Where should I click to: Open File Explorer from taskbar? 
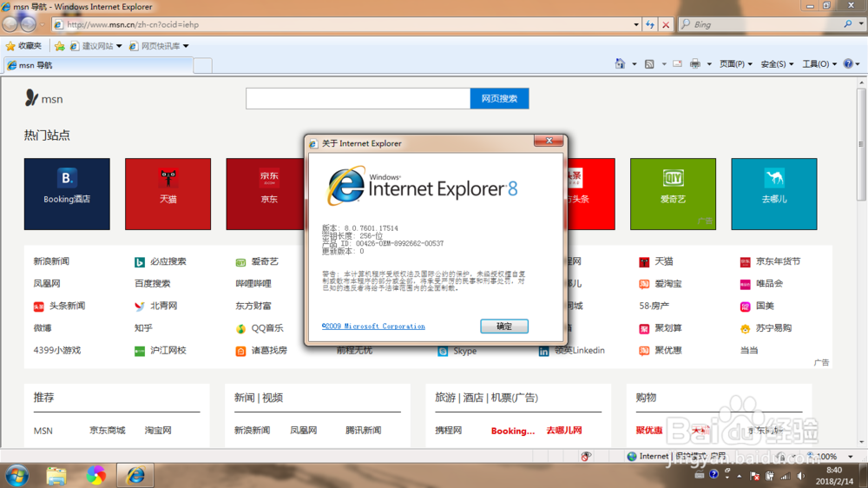[56, 475]
